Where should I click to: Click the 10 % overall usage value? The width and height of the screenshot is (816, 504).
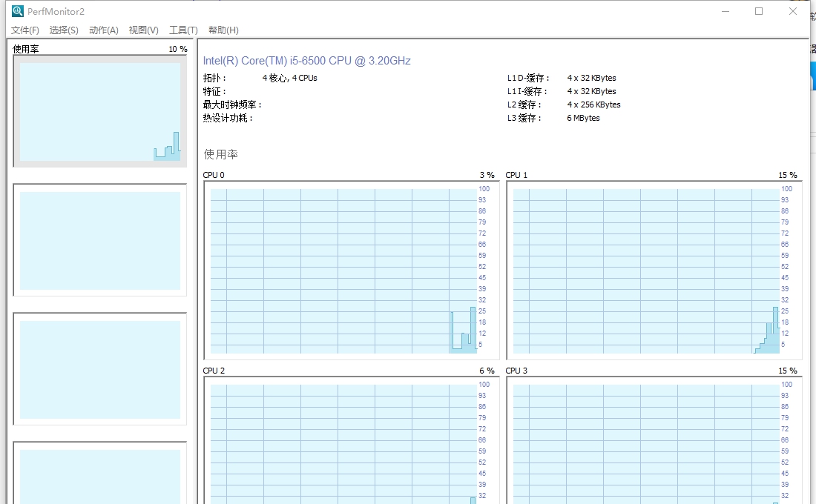pyautogui.click(x=175, y=49)
